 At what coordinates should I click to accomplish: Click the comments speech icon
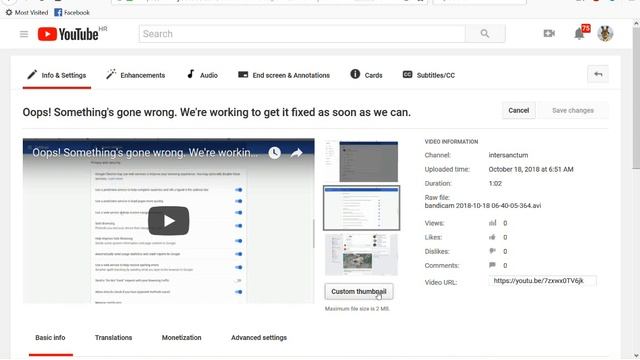pyautogui.click(x=493, y=265)
